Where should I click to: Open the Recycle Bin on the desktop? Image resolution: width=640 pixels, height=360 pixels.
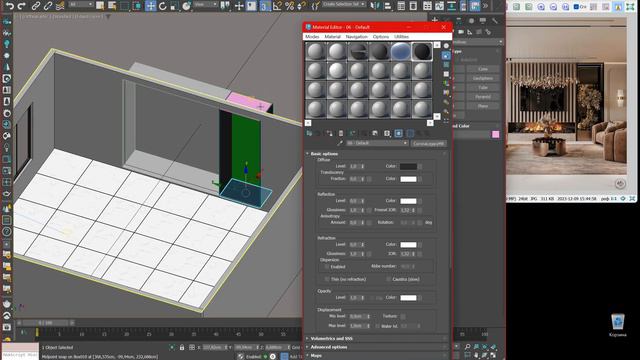[x=618, y=325]
